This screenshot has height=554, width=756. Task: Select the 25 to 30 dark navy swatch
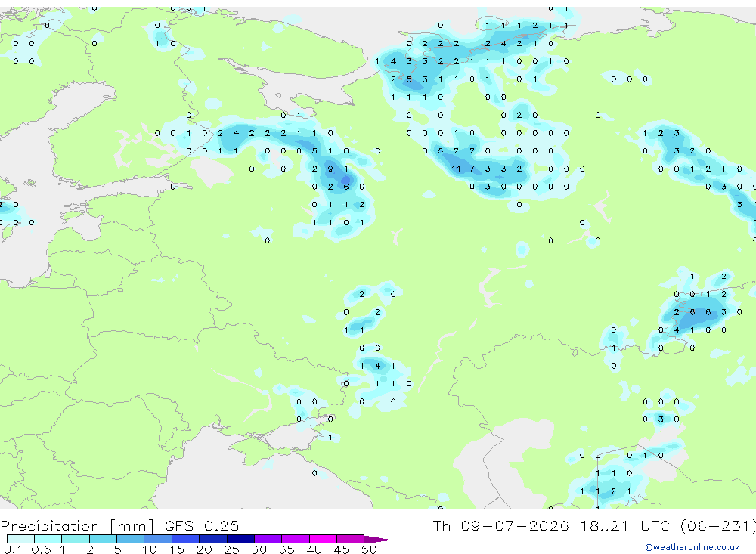coord(241,539)
